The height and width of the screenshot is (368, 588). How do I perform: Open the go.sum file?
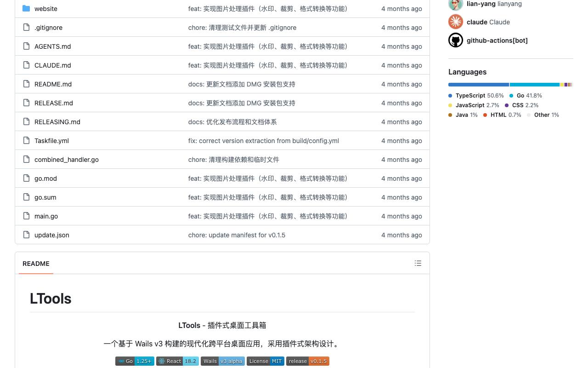(45, 197)
